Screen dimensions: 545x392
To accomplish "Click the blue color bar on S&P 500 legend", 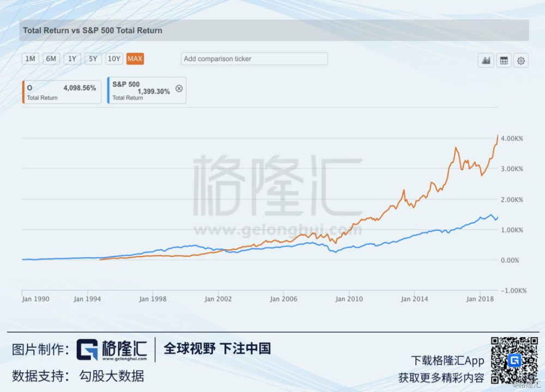I will [108, 91].
